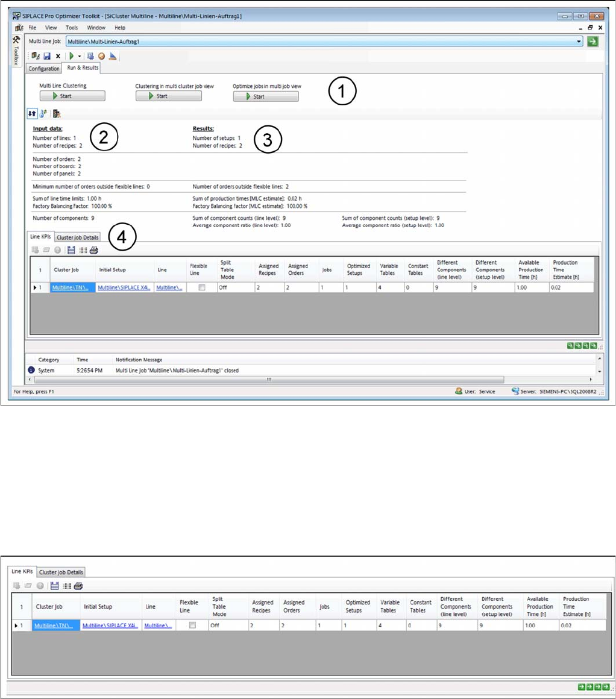Viewport: 616px width, 699px height.
Task: Click the blue calendar grid icon in lower cropped panel
Action: [54, 586]
